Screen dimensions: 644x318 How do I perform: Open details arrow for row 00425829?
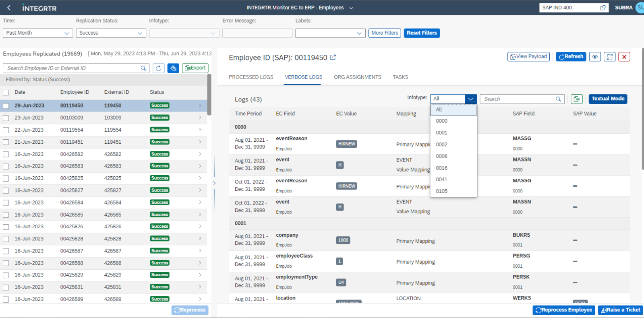[x=200, y=275]
